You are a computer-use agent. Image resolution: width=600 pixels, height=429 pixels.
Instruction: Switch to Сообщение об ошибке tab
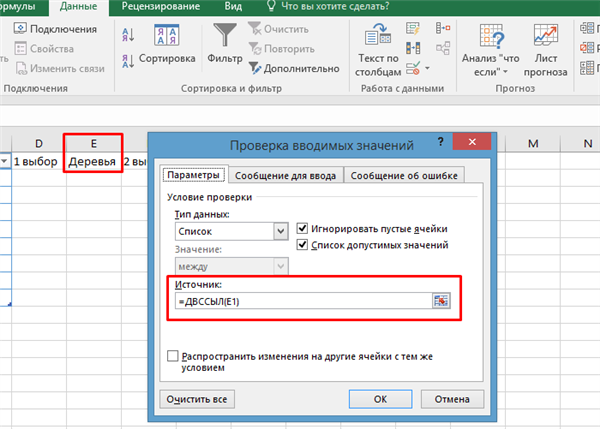click(x=404, y=175)
